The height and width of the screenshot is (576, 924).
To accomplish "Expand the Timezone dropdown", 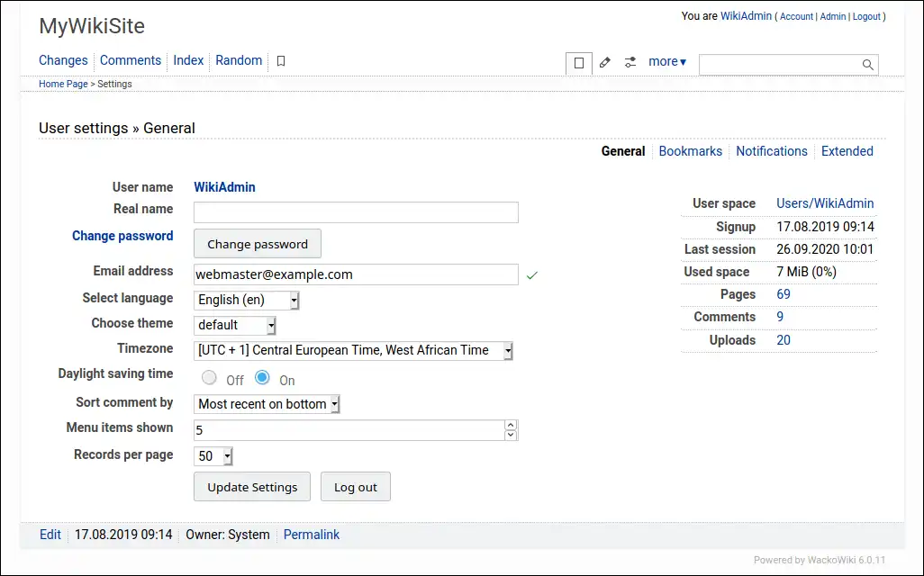I will pos(353,351).
